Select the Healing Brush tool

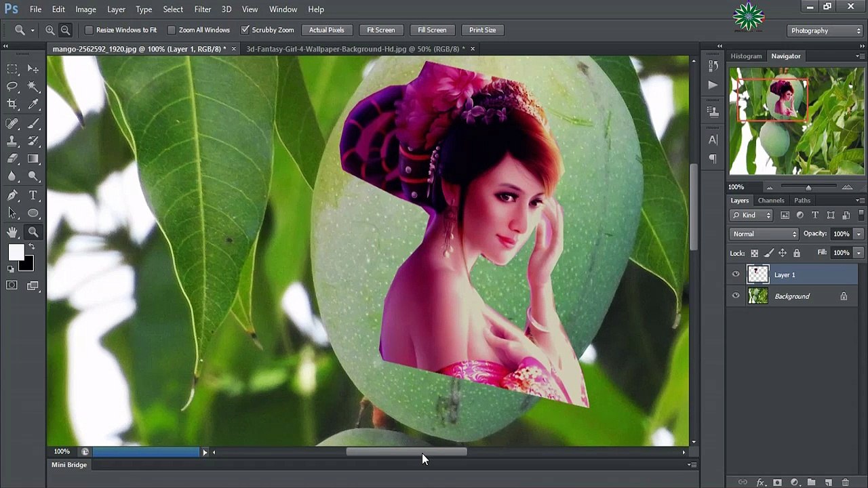click(12, 124)
